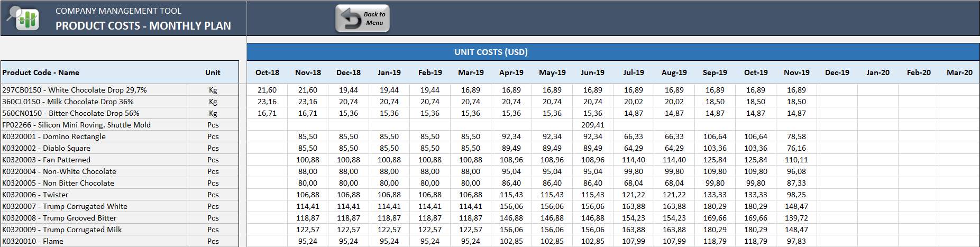
Task: Select the Oct-18 month column header
Action: coord(267,72)
